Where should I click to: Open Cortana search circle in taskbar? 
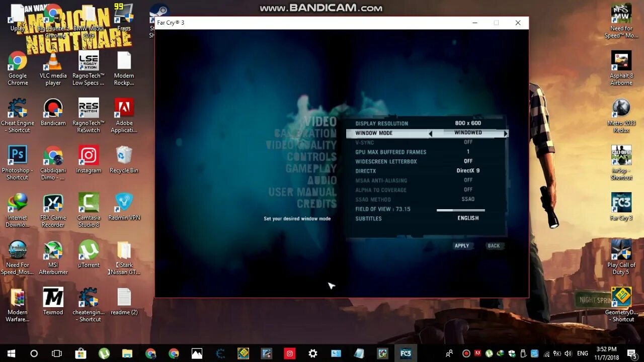34,353
